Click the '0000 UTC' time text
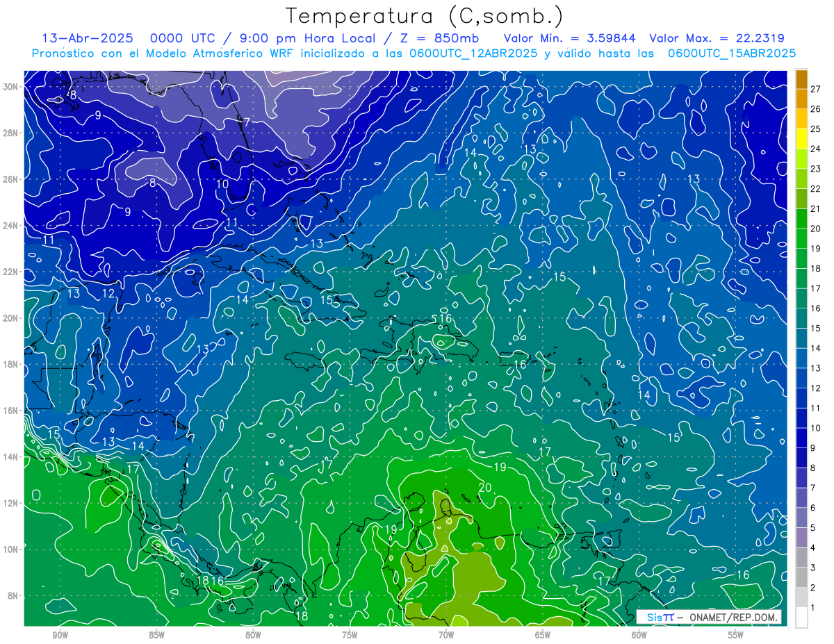The height and width of the screenshot is (644, 834). (x=183, y=38)
